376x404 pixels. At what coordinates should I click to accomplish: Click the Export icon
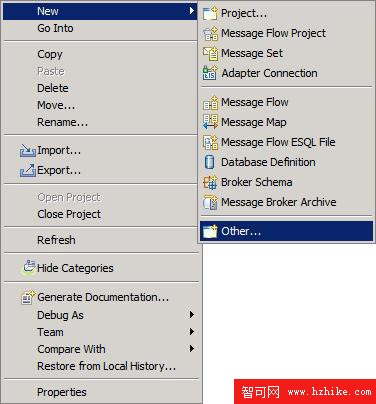[28, 170]
